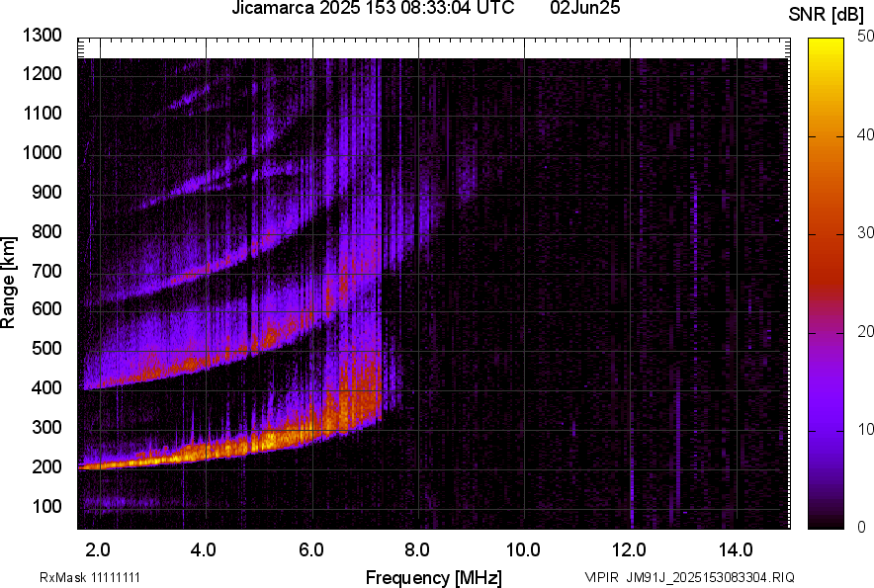Click colorbar tick label "10"

[865, 430]
